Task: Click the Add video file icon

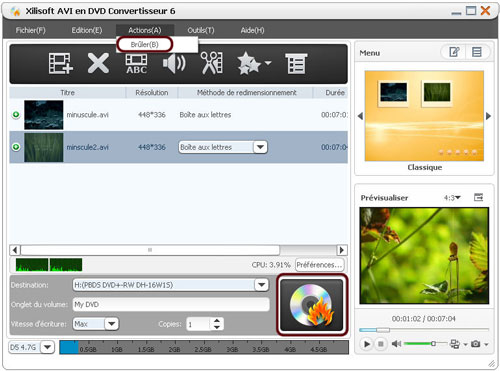Action: tap(61, 63)
